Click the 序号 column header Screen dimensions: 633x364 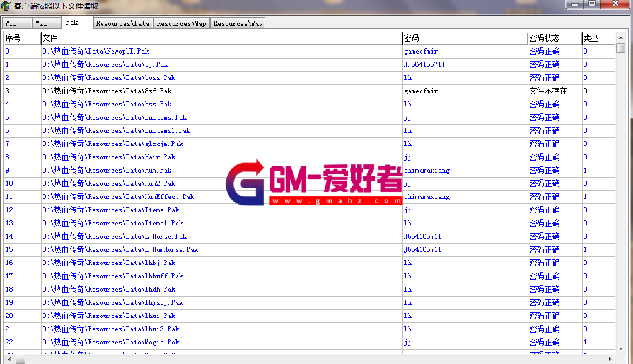[13, 38]
